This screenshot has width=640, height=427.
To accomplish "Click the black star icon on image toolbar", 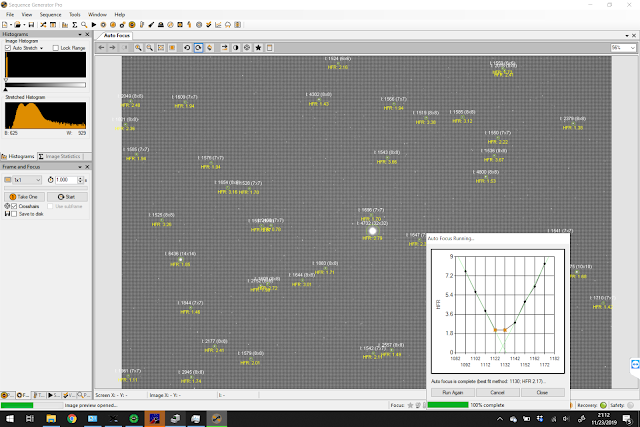I will point(258,48).
